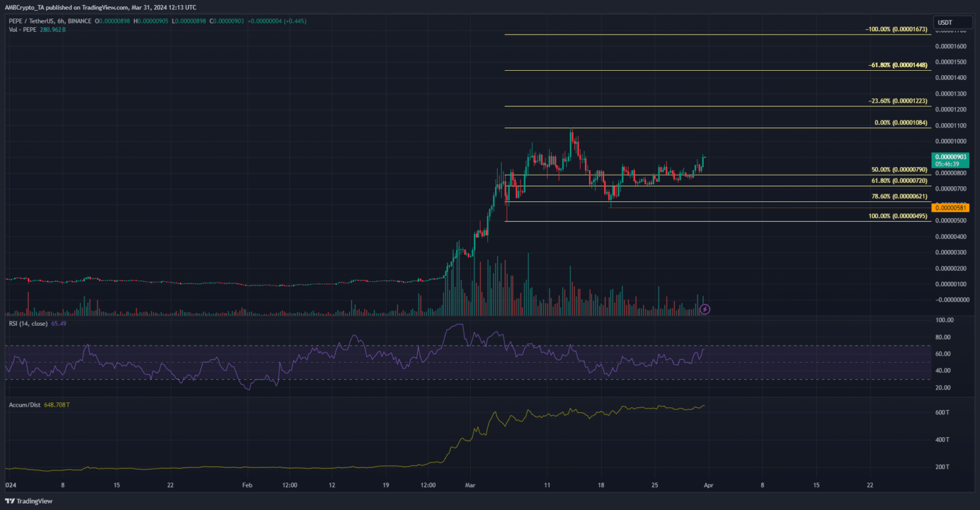
Task: Select the 61.80% (0.00000720) retracement label
Action: [899, 181]
